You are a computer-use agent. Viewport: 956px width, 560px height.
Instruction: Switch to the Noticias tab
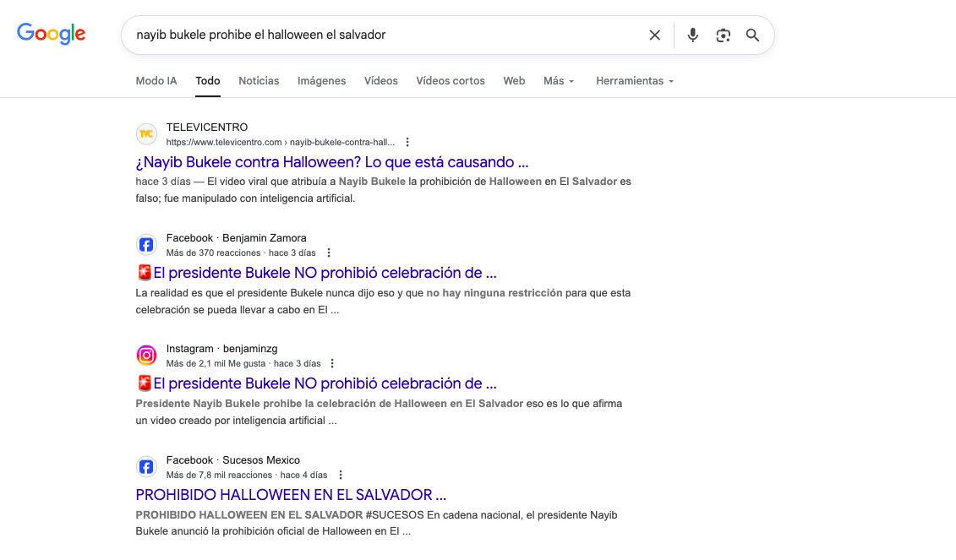(259, 81)
